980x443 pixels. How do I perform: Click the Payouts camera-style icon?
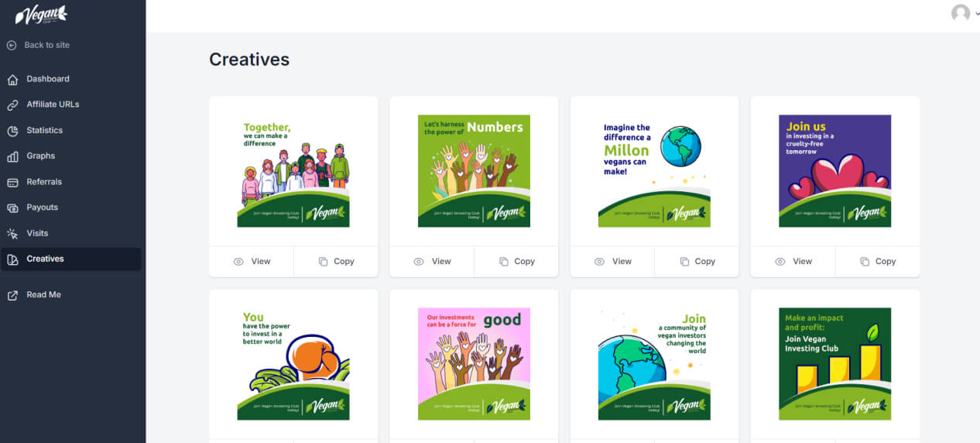pos(12,208)
